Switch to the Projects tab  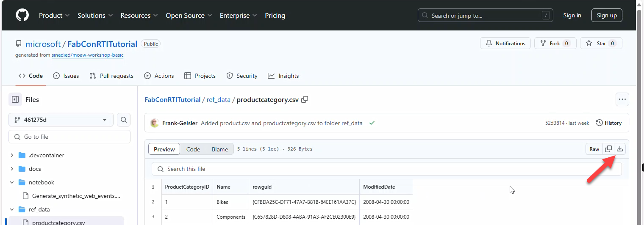tap(200, 76)
